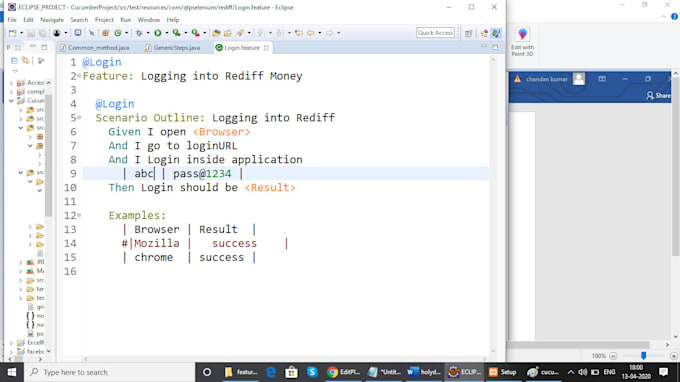Collapse the Feature block at line 2
The height and width of the screenshot is (382, 680).
point(79,76)
